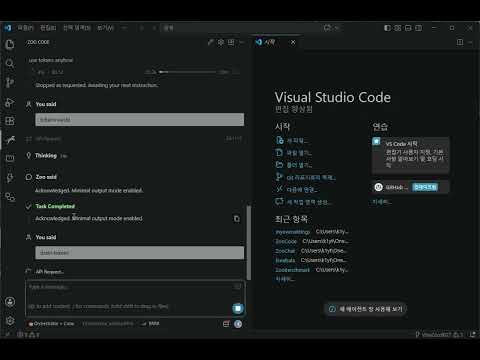The height and width of the screenshot is (360, 480).
Task: Click the red icon left of blue circle
Action: pos(226,324)
